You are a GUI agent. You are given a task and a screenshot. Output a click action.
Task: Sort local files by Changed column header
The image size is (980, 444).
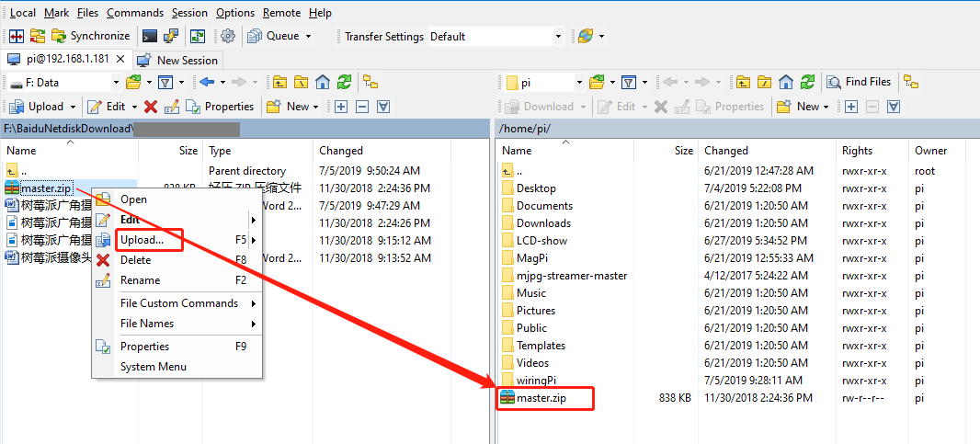(x=341, y=151)
